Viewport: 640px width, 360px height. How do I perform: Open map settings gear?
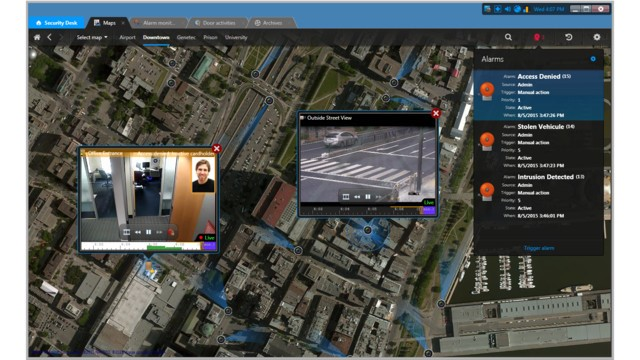[x=597, y=37]
